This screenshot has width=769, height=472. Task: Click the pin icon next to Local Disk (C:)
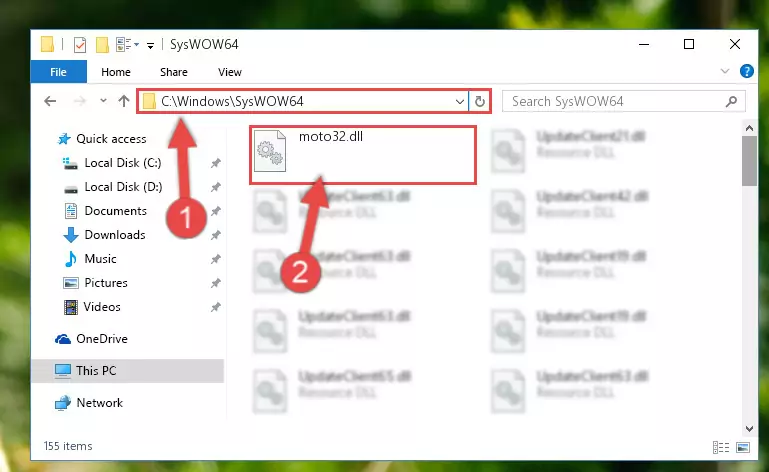(x=216, y=163)
